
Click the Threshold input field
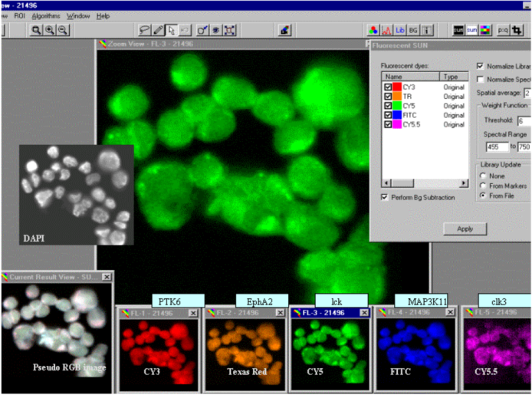pyautogui.click(x=524, y=121)
